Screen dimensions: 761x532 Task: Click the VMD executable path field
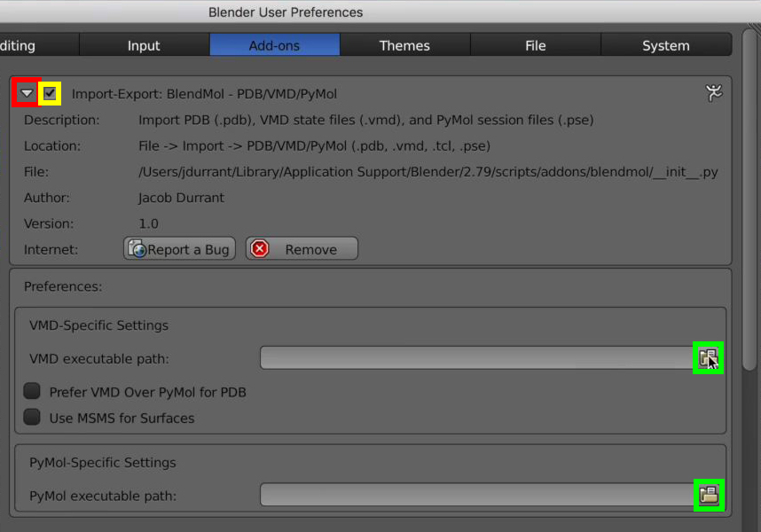tap(478, 358)
